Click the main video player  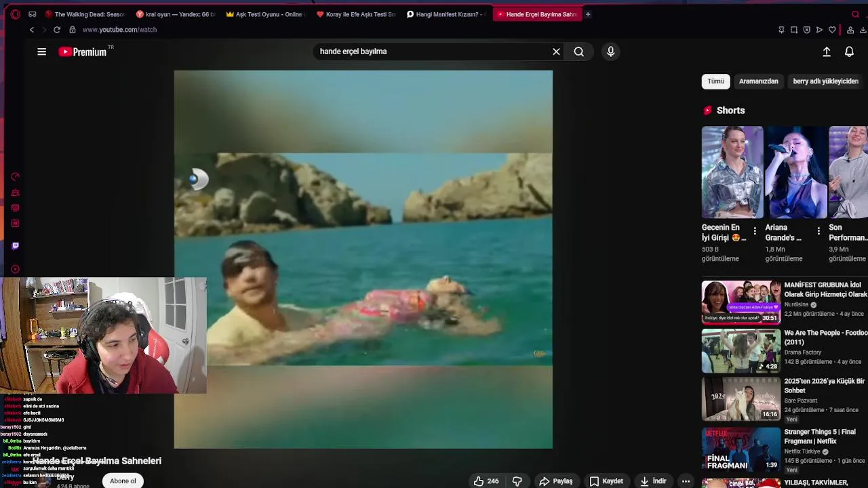click(363, 259)
